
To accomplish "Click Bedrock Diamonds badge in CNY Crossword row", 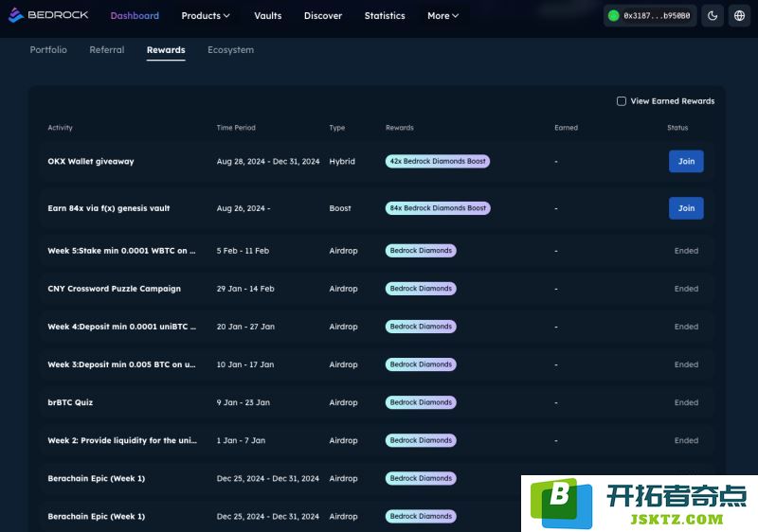I will click(x=421, y=288).
